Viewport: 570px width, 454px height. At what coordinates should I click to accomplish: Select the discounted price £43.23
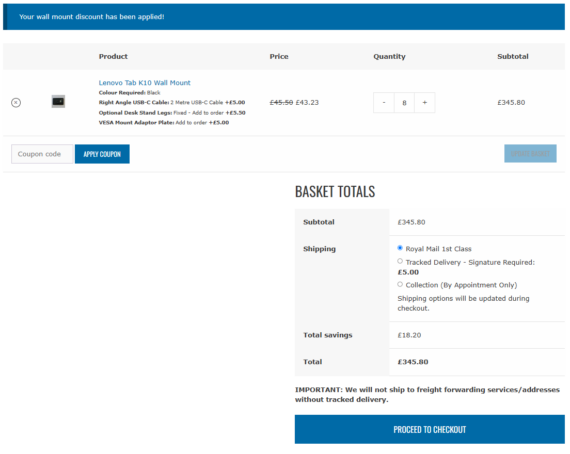tap(307, 103)
